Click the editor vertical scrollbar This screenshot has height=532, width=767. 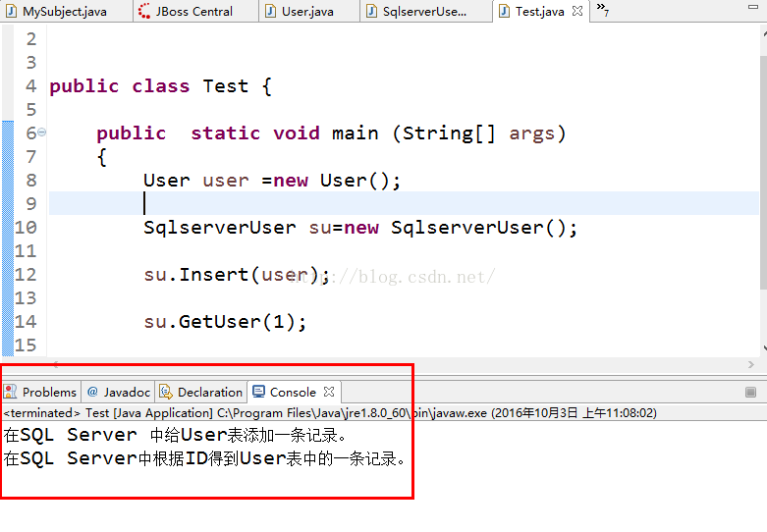(x=763, y=171)
